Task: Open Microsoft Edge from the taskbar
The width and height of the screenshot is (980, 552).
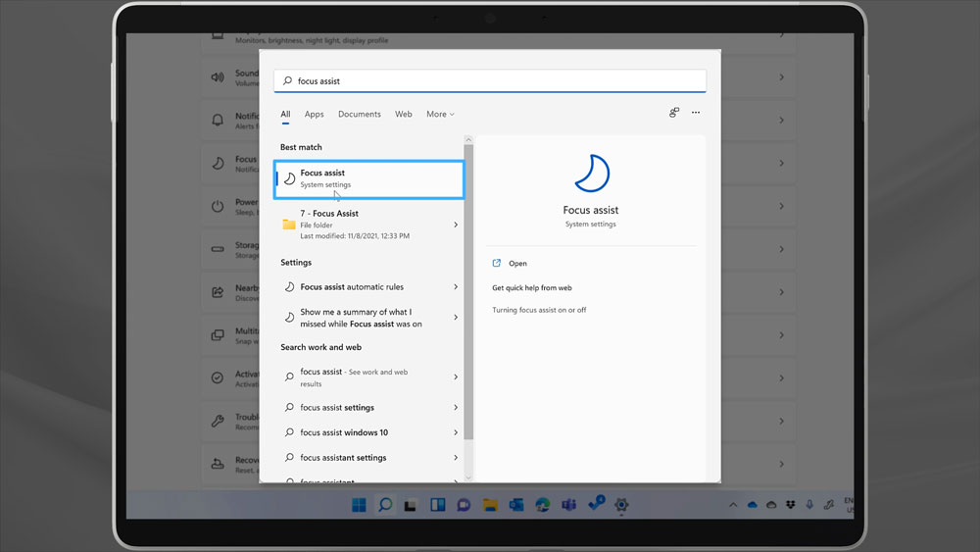Action: (542, 505)
